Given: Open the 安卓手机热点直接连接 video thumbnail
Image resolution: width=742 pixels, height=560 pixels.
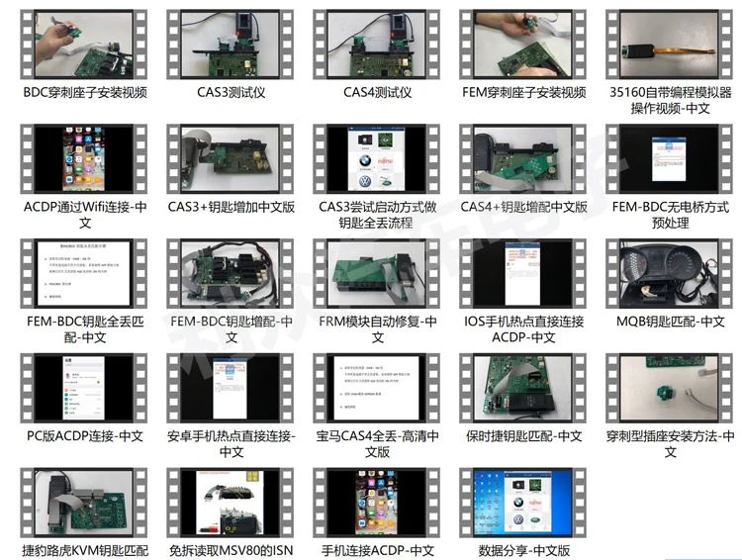Looking at the screenshot, I should pos(230,388).
